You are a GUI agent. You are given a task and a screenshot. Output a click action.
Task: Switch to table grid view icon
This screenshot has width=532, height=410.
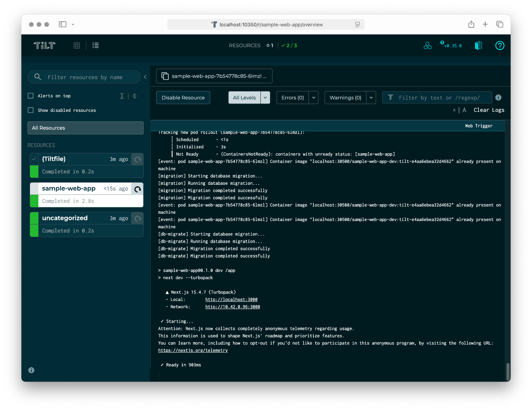77,45
